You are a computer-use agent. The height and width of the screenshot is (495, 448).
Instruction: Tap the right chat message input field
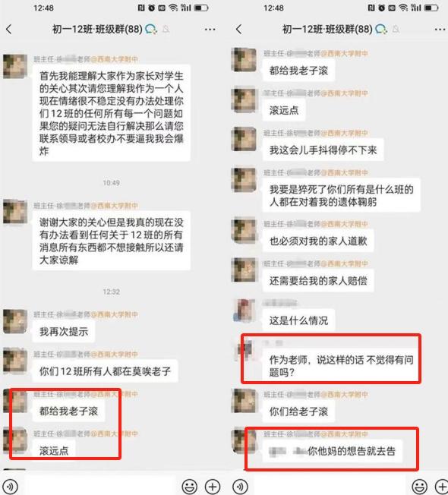pos(330,486)
